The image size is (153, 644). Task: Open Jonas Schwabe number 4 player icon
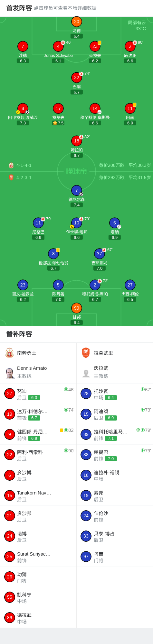58,46
